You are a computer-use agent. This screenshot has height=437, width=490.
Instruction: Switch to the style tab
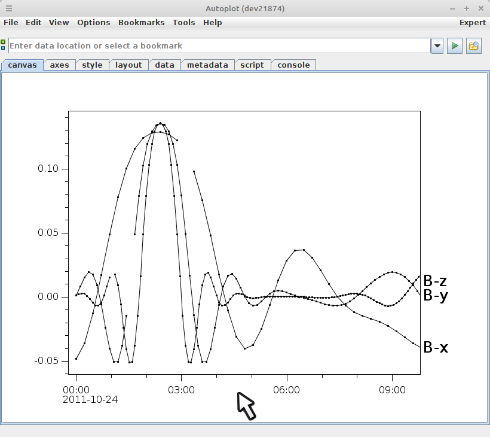point(92,65)
